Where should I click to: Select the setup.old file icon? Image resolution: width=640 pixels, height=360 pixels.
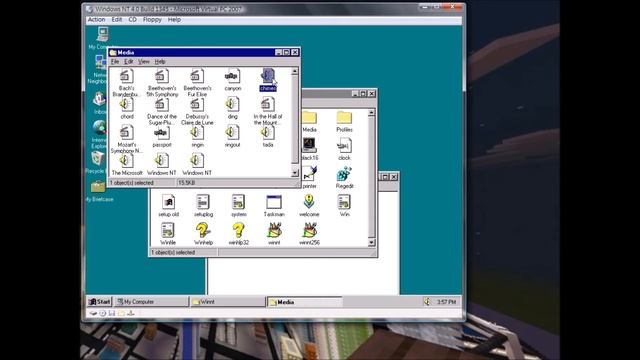click(169, 202)
